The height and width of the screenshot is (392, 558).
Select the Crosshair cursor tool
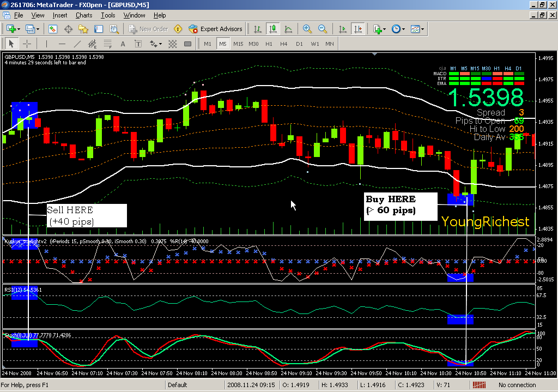27,44
